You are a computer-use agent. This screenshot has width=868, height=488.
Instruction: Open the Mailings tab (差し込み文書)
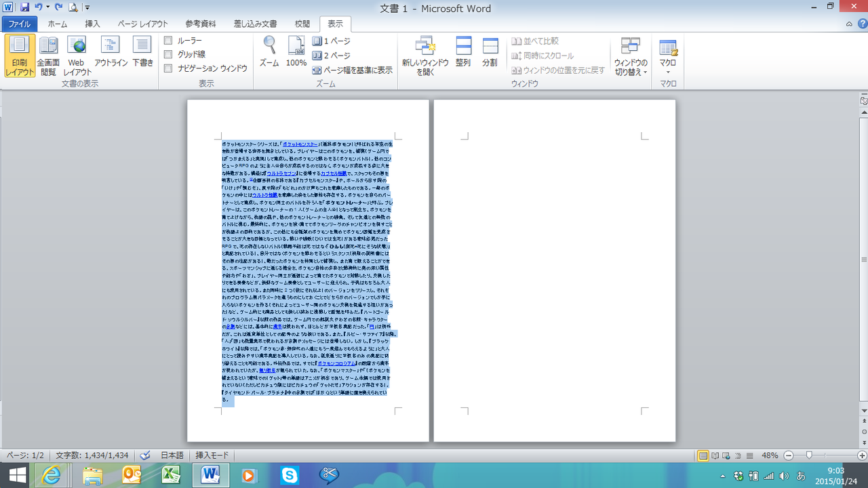[x=255, y=24]
